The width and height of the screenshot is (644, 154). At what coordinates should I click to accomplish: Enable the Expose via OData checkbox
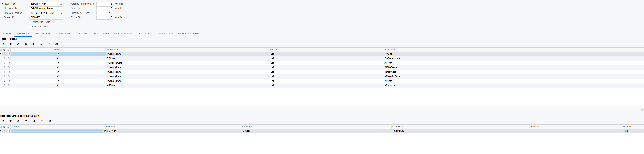point(31,22)
